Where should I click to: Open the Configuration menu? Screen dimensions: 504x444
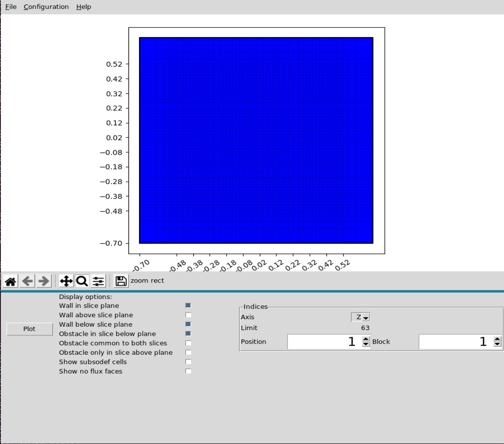click(46, 7)
